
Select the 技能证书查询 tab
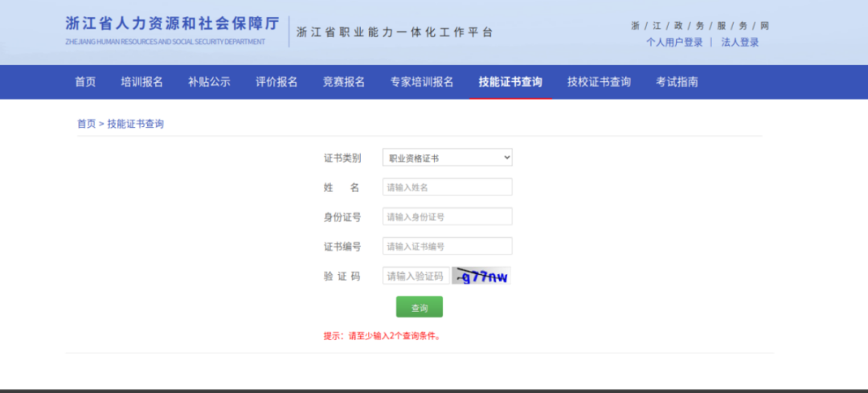point(510,82)
